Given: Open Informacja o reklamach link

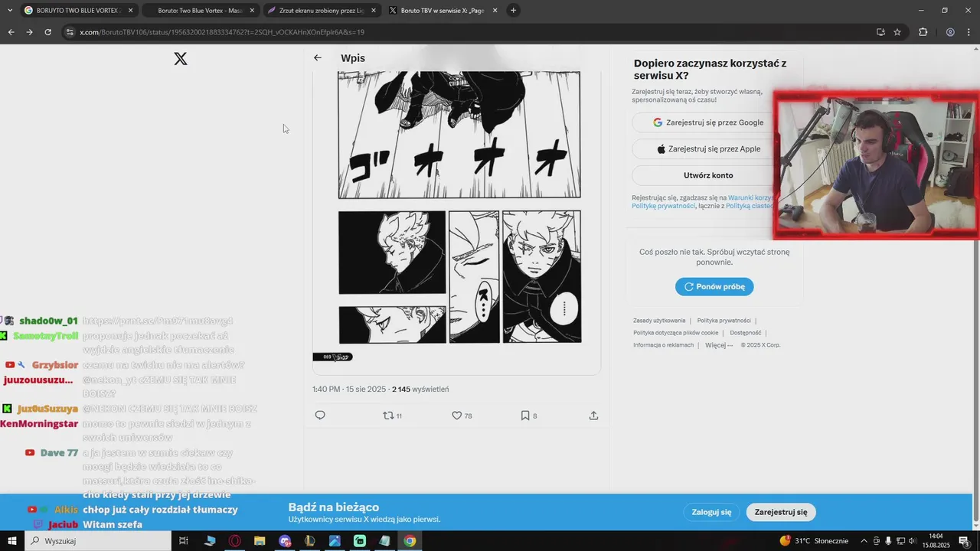Looking at the screenshot, I should pos(663,345).
